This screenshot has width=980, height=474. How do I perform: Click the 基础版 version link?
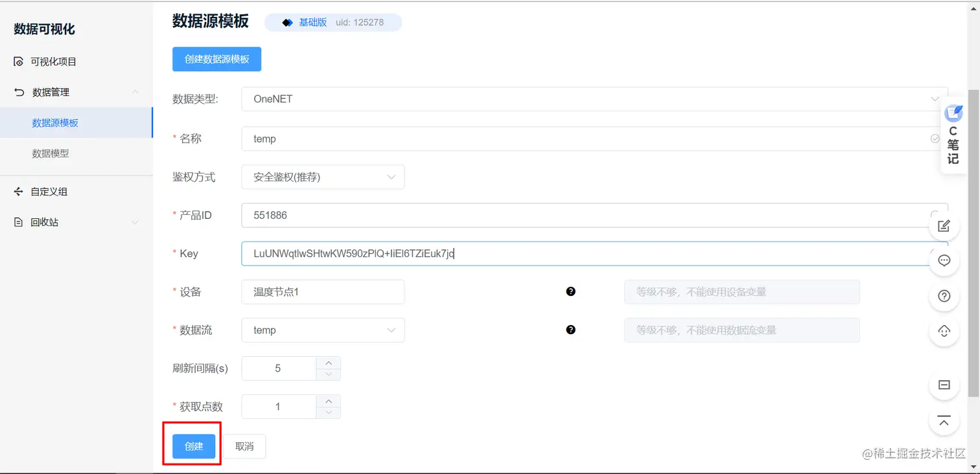pos(312,22)
